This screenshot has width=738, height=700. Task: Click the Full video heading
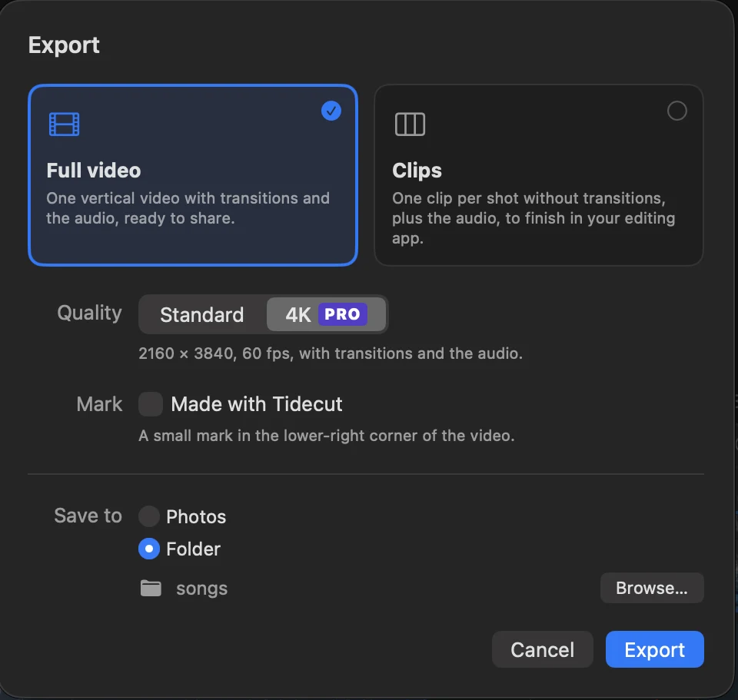94,171
